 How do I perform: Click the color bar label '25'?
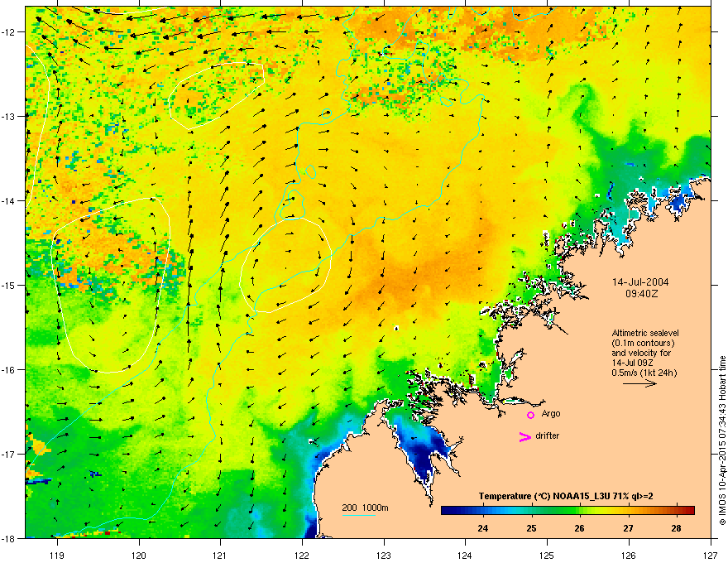(531, 528)
